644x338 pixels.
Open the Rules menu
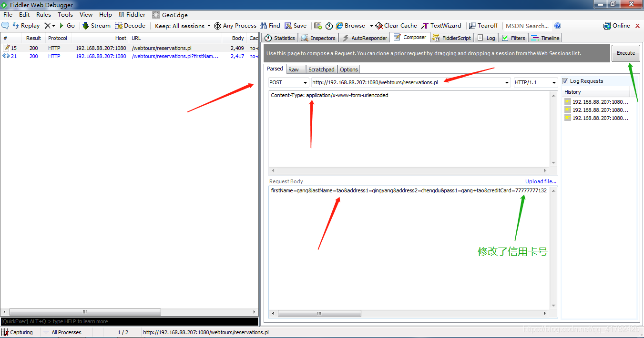[44, 15]
